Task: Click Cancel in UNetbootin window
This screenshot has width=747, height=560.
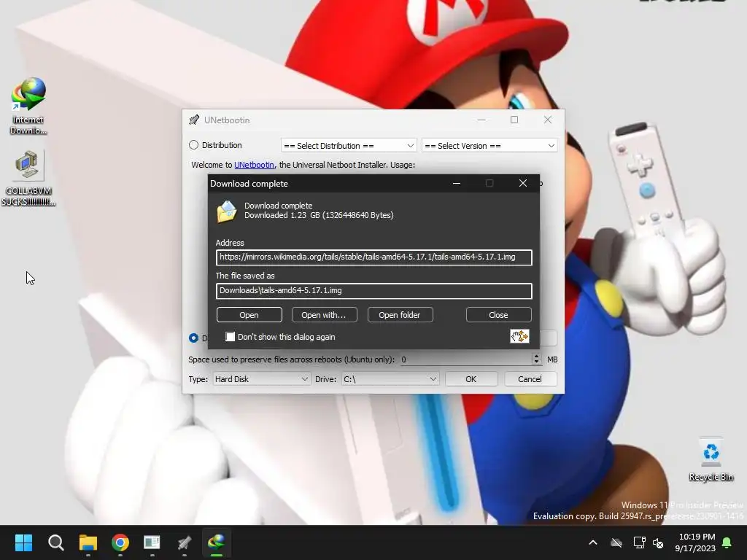Action: [530, 379]
